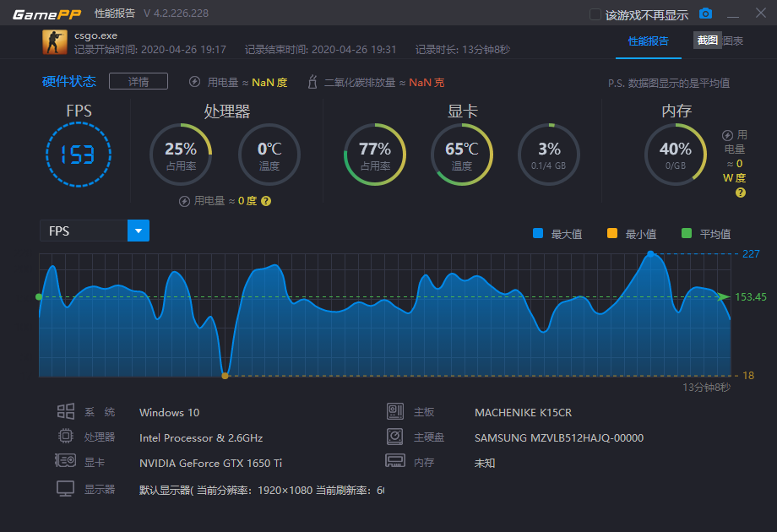777x532 pixels.
Task: Click the average line green start marker
Action: coord(39,296)
